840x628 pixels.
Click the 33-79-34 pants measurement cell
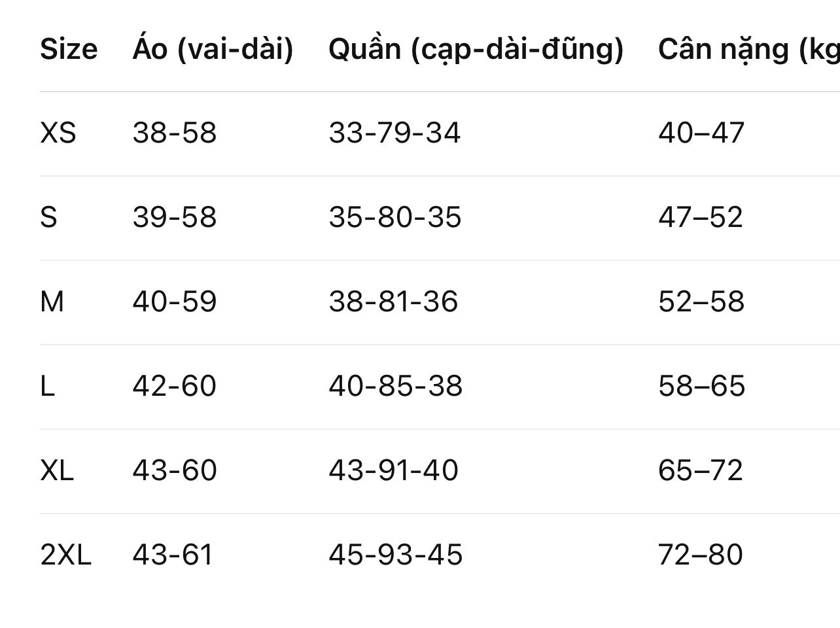(x=394, y=133)
